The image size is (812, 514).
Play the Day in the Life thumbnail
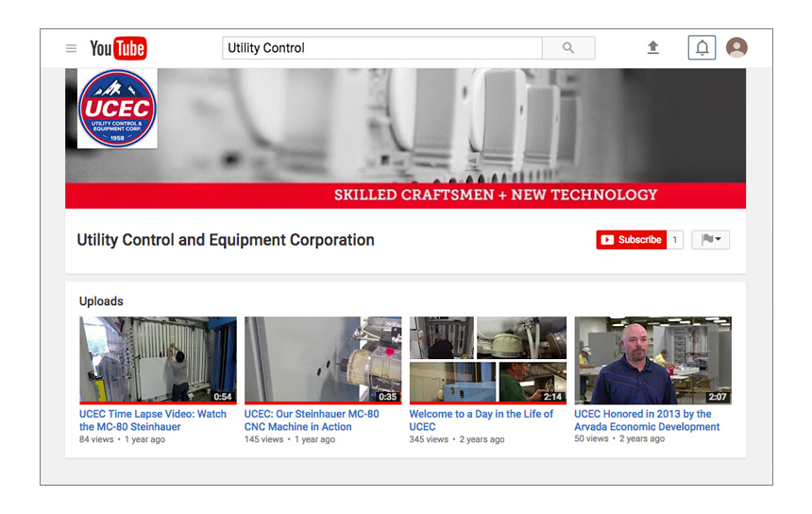point(488,360)
